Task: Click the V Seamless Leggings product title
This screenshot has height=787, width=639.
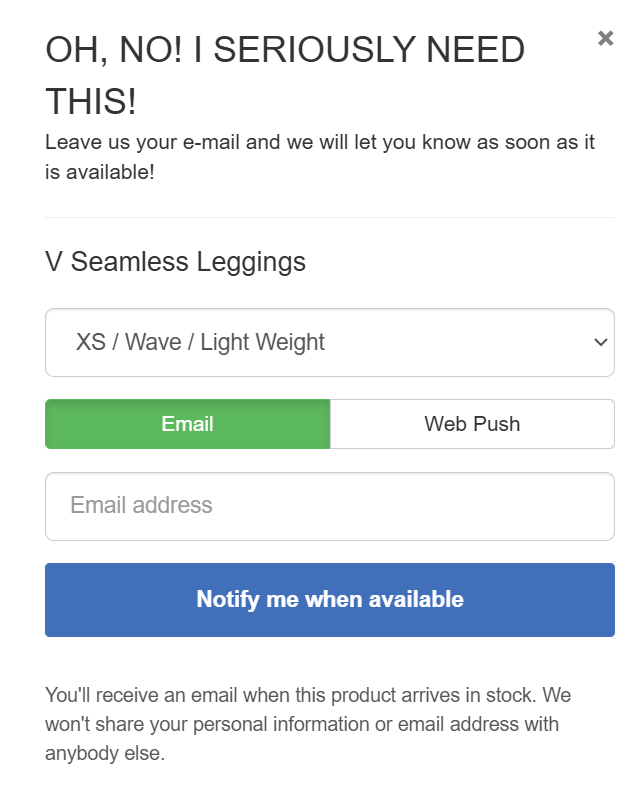Action: tap(176, 262)
